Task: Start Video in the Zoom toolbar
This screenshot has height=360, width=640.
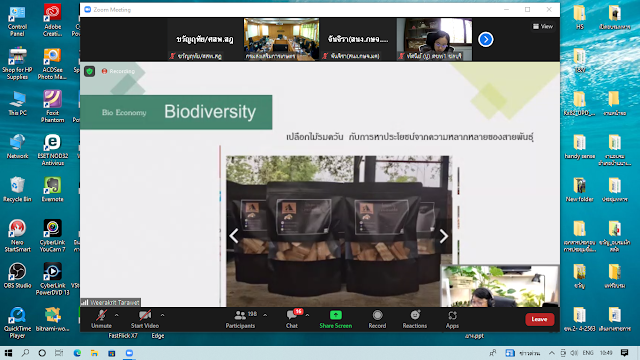Action: [144, 319]
